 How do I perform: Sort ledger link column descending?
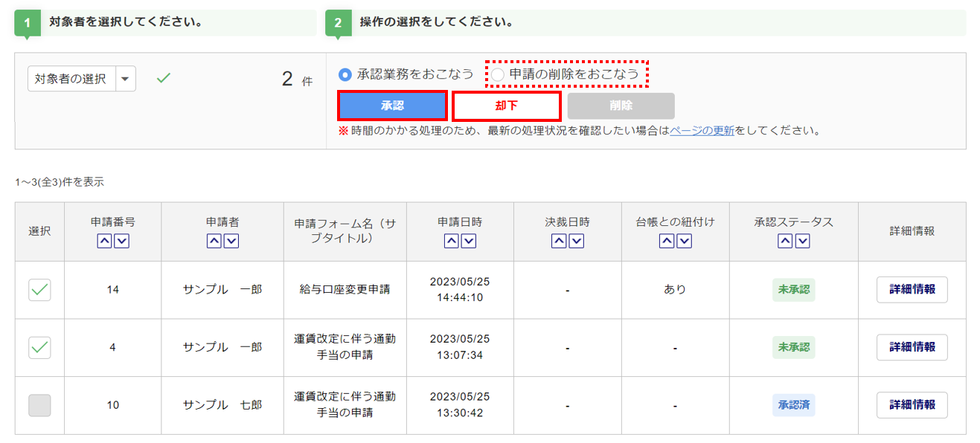(x=683, y=241)
